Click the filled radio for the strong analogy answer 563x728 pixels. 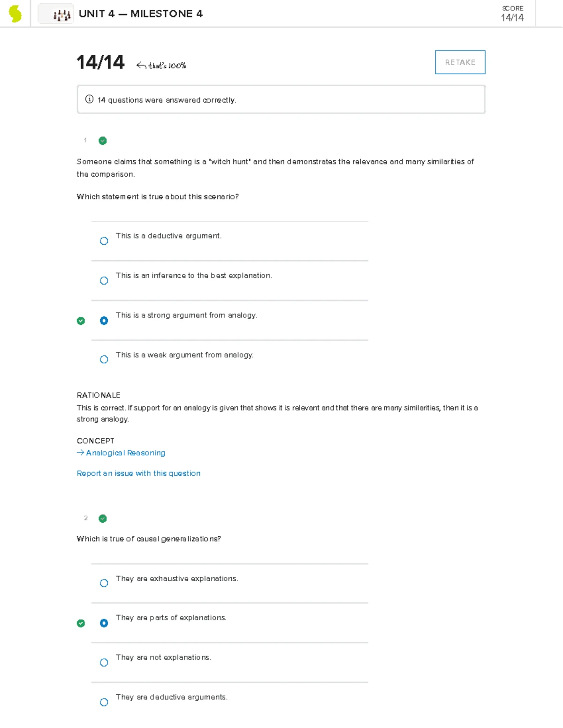tap(104, 321)
